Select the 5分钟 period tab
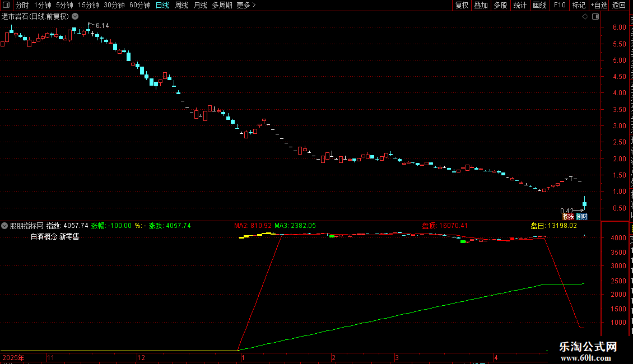 click(64, 5)
